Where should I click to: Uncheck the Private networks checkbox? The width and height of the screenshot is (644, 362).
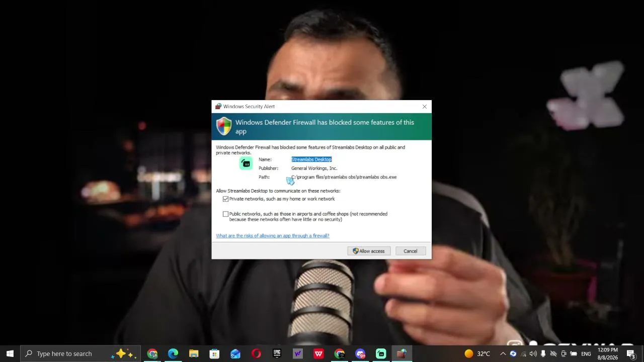coord(225,199)
